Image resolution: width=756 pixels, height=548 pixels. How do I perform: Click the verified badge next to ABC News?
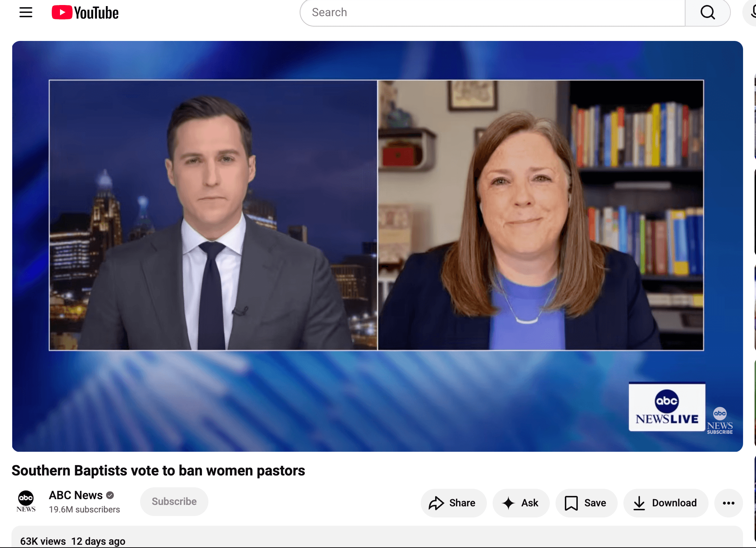(x=110, y=495)
